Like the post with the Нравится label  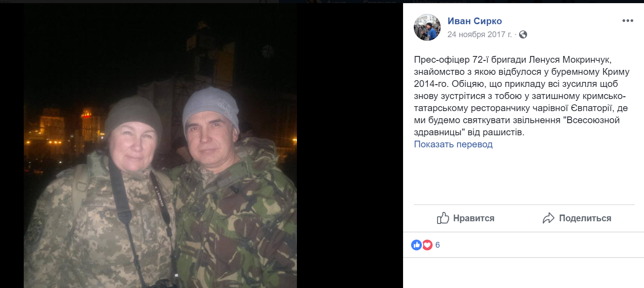pos(474,218)
